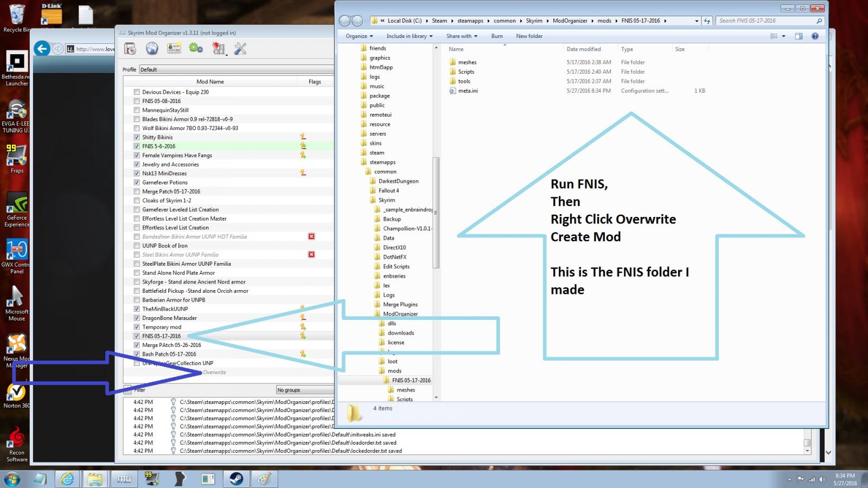Image resolution: width=868 pixels, height=488 pixels.
Task: Click New folder in the Explorer toolbar
Action: 529,36
